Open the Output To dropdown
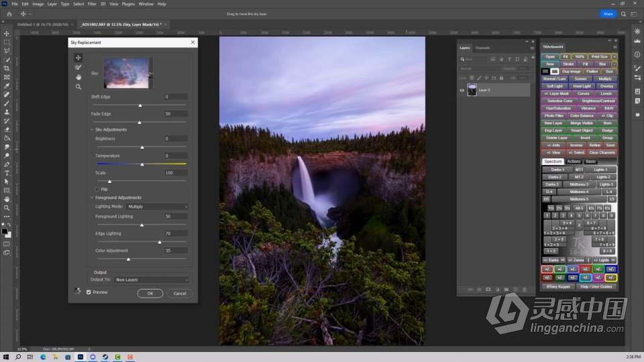The height and width of the screenshot is (362, 644). pyautogui.click(x=151, y=280)
